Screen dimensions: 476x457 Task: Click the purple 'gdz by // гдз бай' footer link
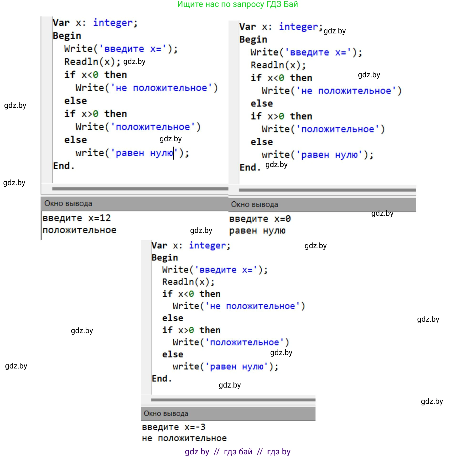tap(237, 452)
